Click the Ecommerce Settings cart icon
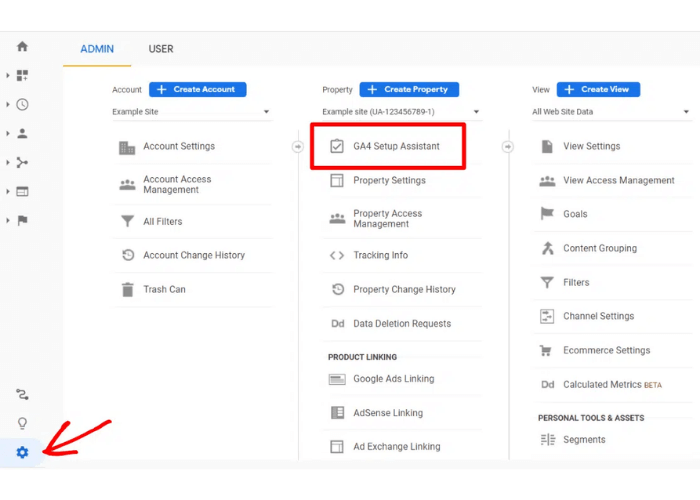Image resolution: width=700 pixels, height=500 pixels. tap(546, 350)
